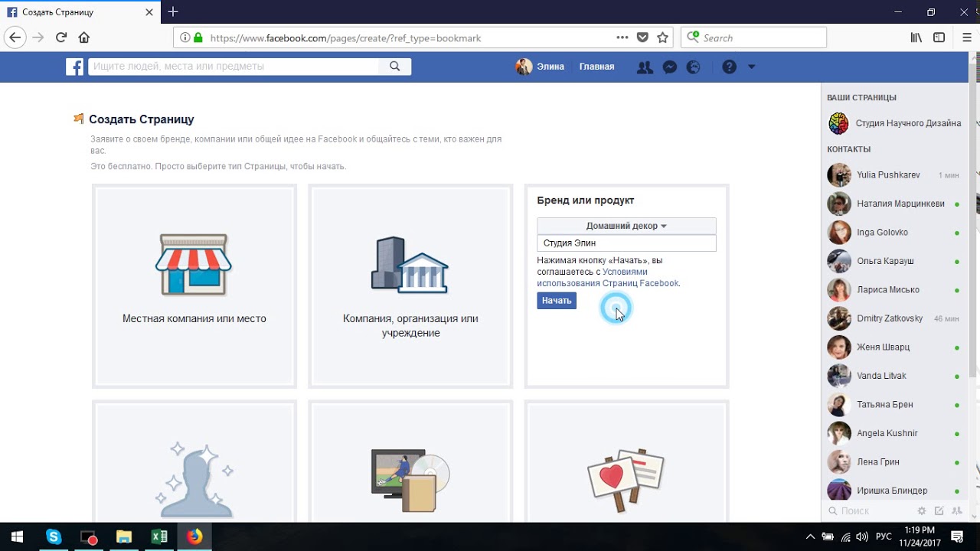Screen dimensions: 980x551
Task: Click the Начать button
Action: pos(557,301)
